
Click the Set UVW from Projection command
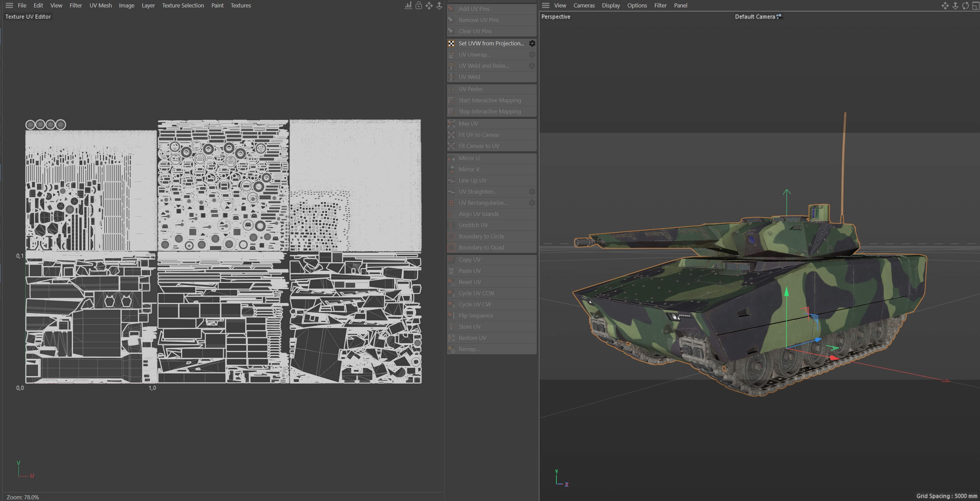[491, 43]
